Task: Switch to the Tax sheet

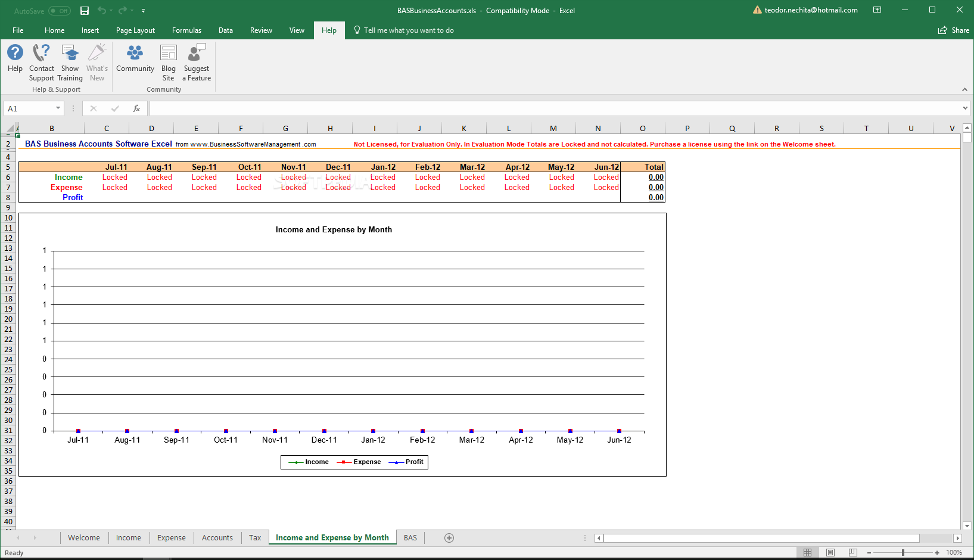Action: click(255, 537)
